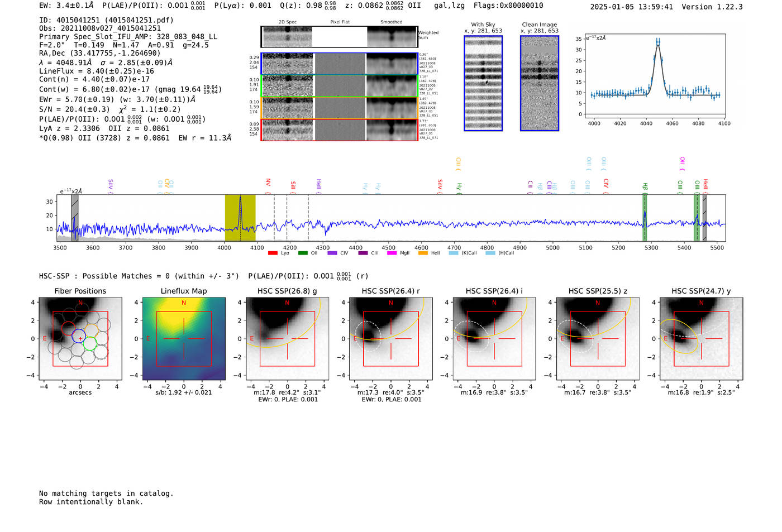Click the RA,Dec coordinates text

[x=100, y=54]
